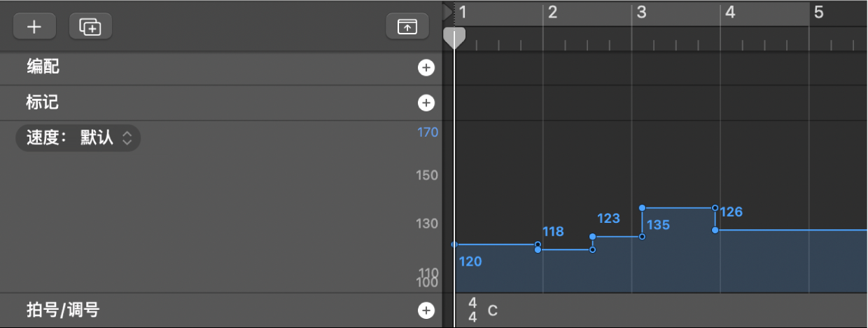
Task: Click the add track plus button
Action: click(34, 27)
